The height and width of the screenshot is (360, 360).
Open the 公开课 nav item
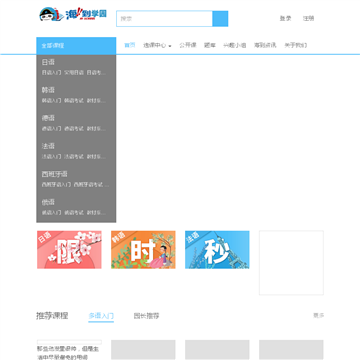coord(188,45)
